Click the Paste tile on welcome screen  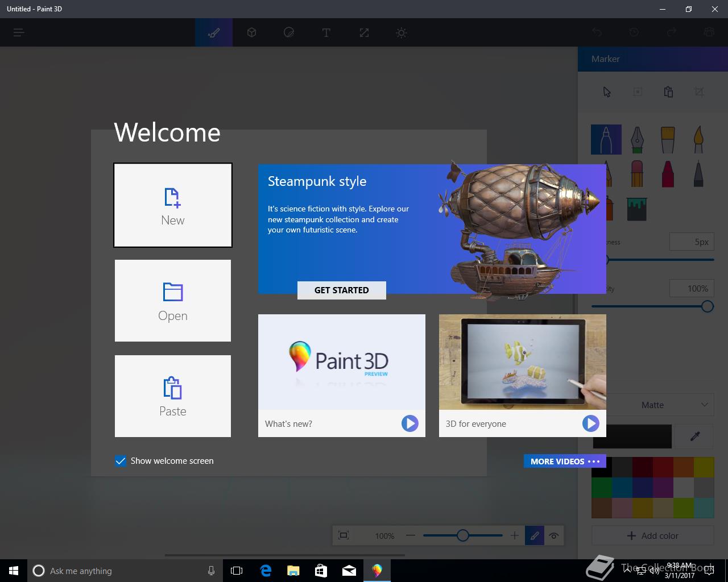(173, 396)
